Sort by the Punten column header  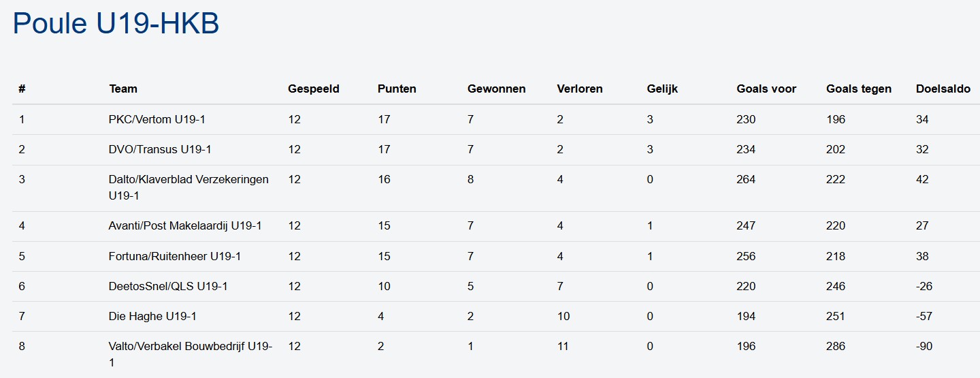coord(397,89)
